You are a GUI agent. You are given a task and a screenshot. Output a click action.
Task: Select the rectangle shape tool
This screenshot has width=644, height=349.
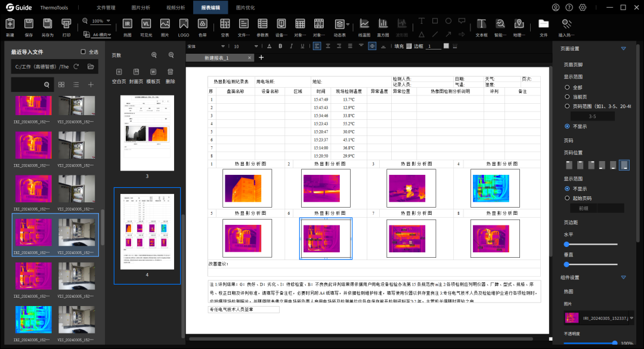(x=435, y=20)
